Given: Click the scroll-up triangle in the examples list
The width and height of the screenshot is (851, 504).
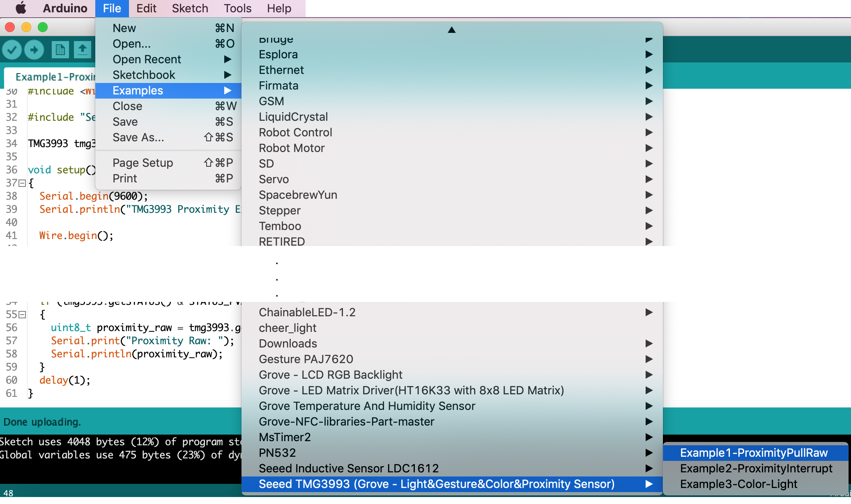Looking at the screenshot, I should click(x=451, y=30).
